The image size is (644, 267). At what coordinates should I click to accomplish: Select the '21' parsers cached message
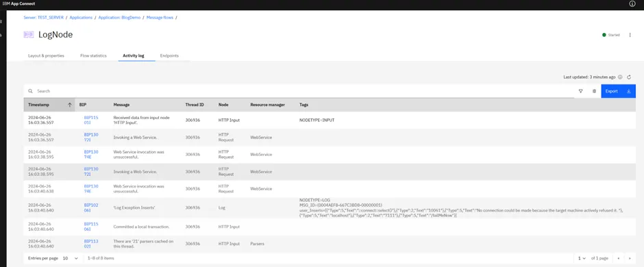click(143, 244)
